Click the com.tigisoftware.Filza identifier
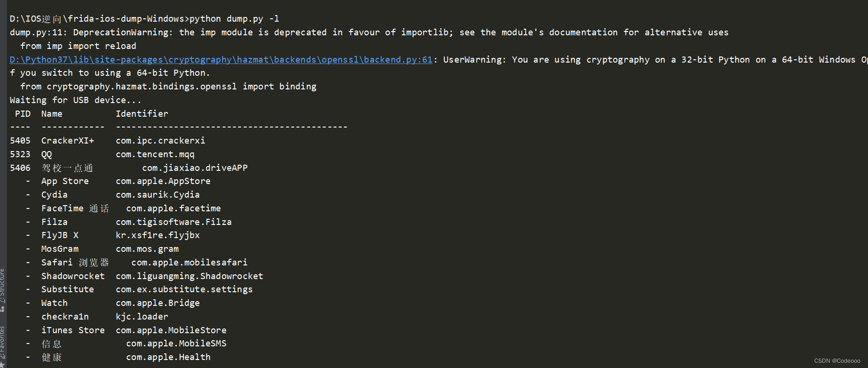The height and width of the screenshot is (368, 868). [174, 222]
